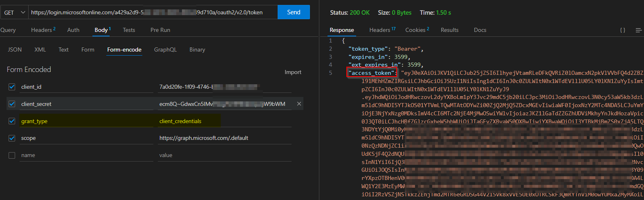Remove the client_secret row with X
This screenshot has width=644, height=200.
299,104
